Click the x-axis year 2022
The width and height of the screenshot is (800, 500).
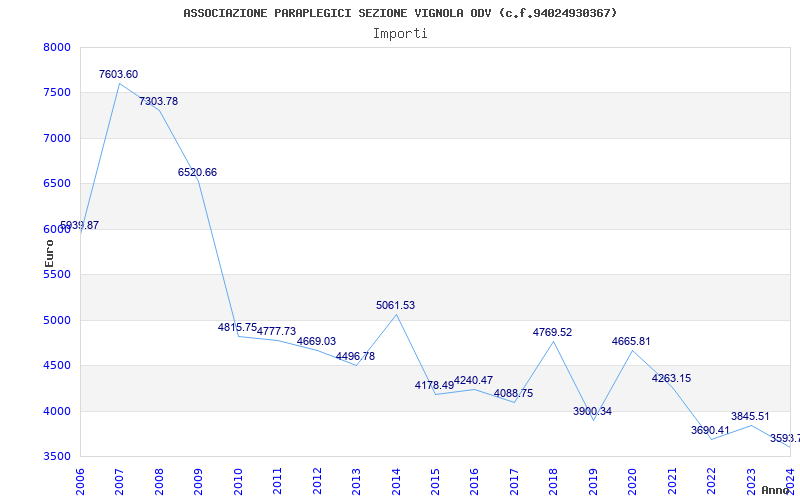[712, 482]
